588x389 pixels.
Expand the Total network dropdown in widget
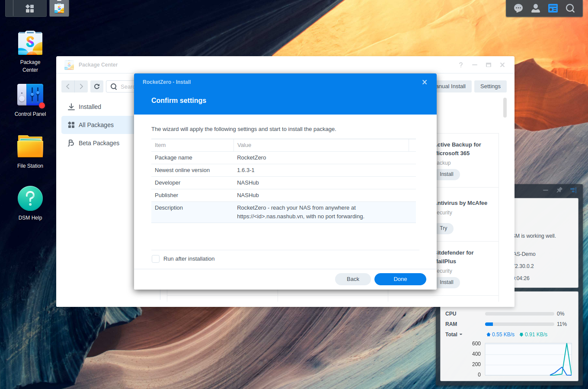(454, 335)
